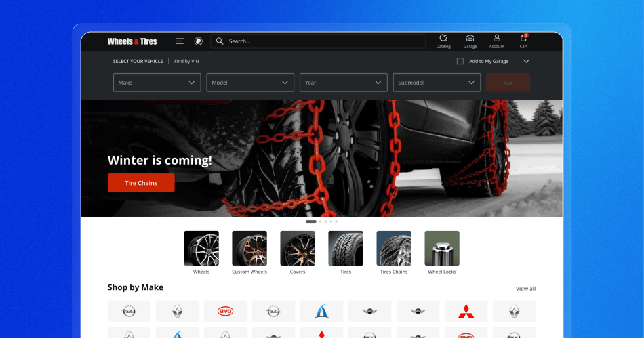Select the Mitsubishi red diamond logo tile

click(x=466, y=311)
